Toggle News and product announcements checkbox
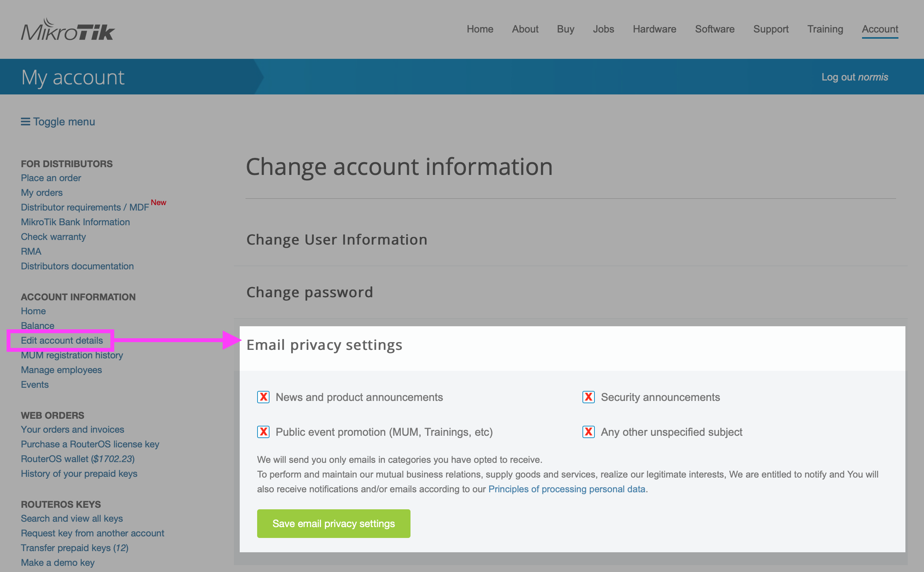924x572 pixels. click(263, 397)
